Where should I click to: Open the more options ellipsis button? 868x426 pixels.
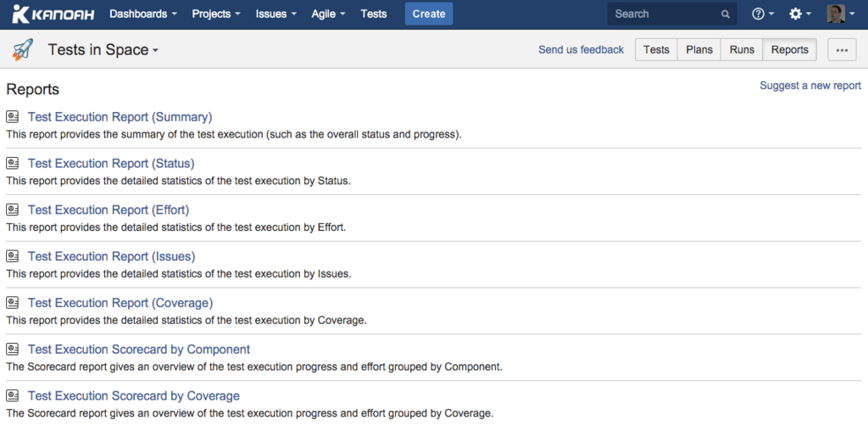click(x=842, y=50)
